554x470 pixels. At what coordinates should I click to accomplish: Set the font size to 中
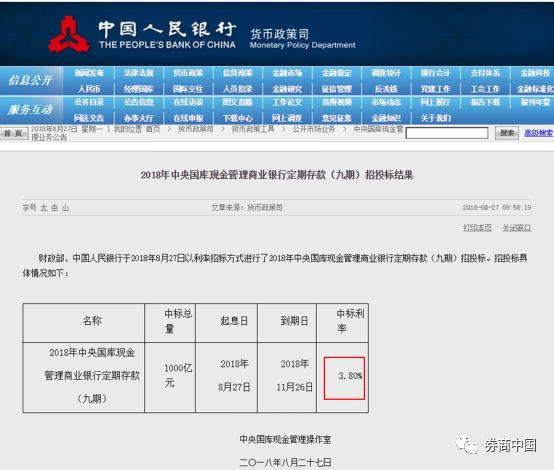pyautogui.click(x=54, y=208)
